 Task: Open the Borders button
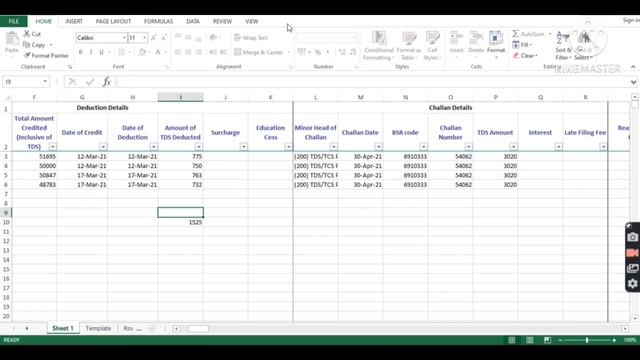(x=122, y=52)
